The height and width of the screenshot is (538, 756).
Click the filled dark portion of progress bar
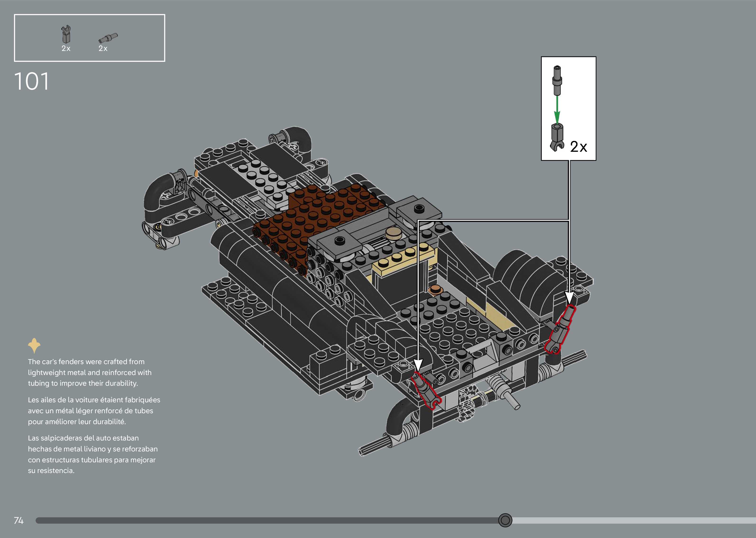[265, 520]
